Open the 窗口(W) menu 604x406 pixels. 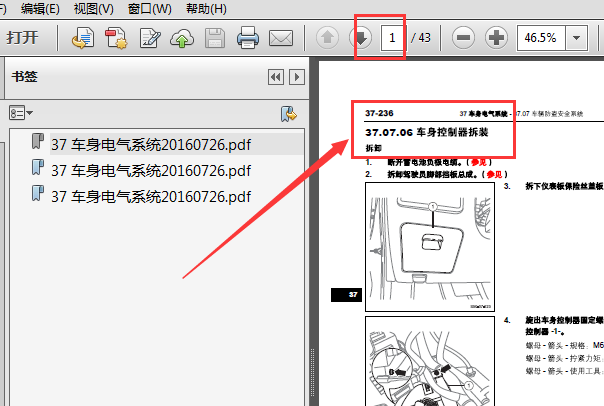(149, 8)
